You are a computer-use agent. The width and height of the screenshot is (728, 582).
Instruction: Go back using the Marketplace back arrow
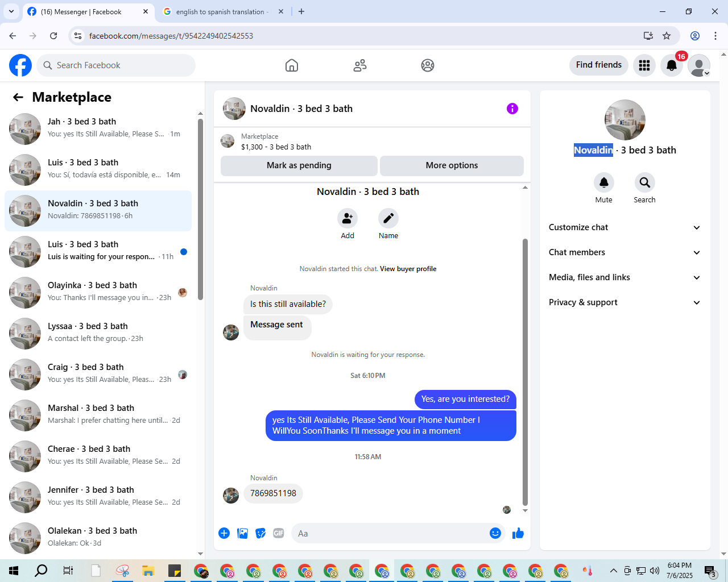coord(18,97)
